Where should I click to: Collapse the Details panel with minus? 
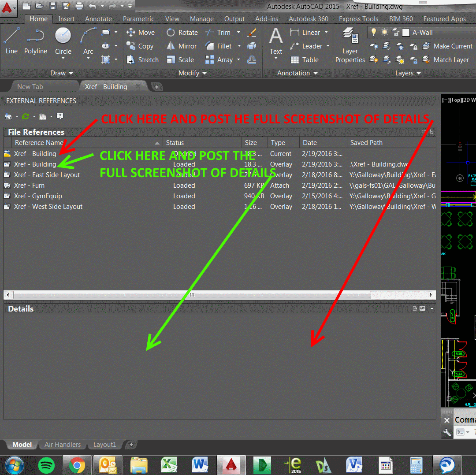click(x=431, y=308)
